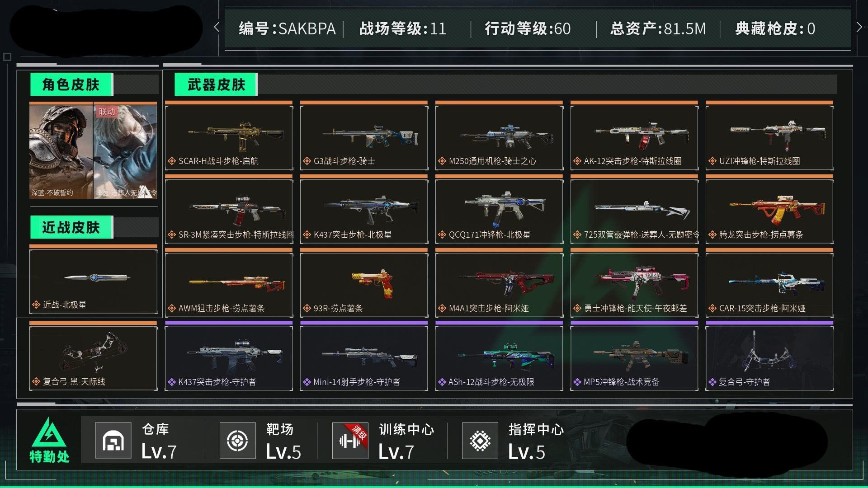
Task: Open the 仓库 warehouse icon
Action: 113,441
